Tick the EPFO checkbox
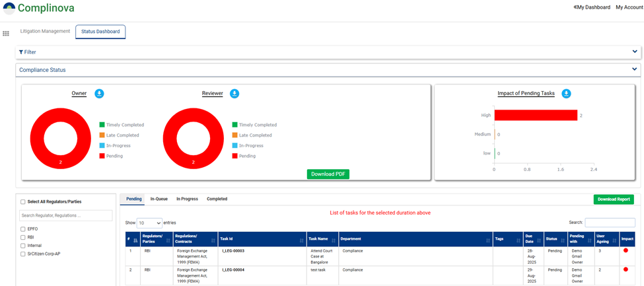Viewport: 644px width, 286px height. point(23,229)
